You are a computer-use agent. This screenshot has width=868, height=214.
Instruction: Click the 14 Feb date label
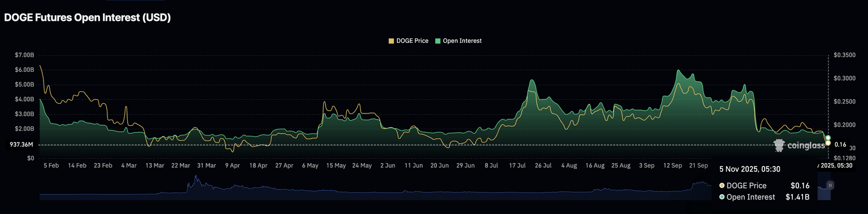77,166
